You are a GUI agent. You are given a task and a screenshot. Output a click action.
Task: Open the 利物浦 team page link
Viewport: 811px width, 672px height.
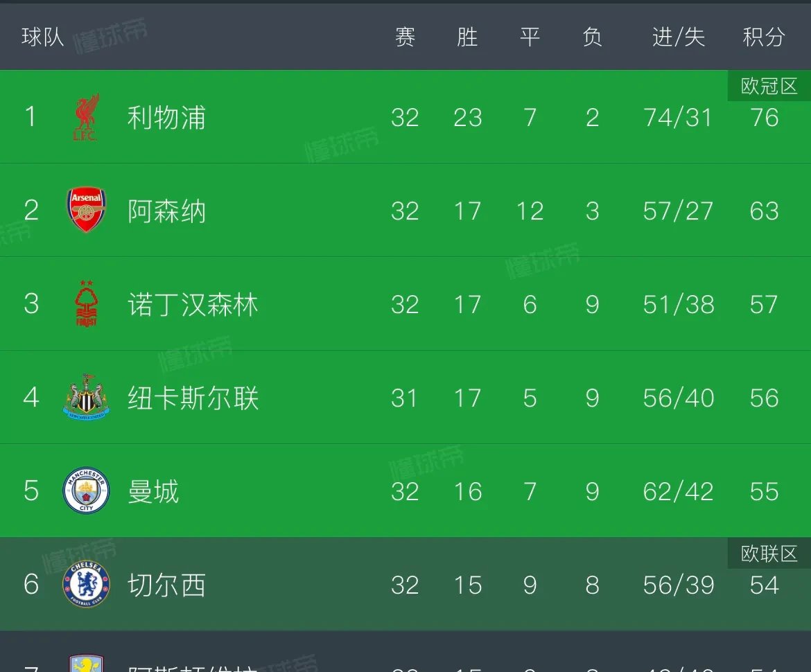pos(166,117)
